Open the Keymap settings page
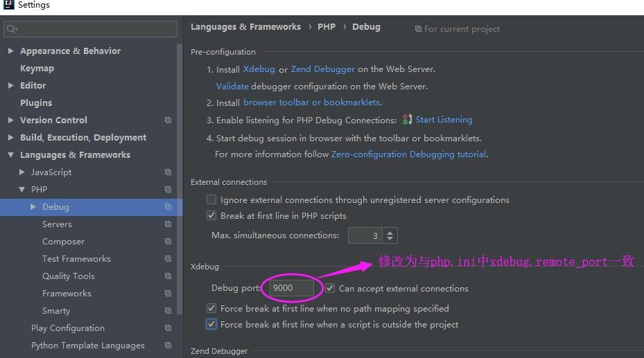Image resolution: width=644 pixels, height=358 pixels. tap(37, 69)
